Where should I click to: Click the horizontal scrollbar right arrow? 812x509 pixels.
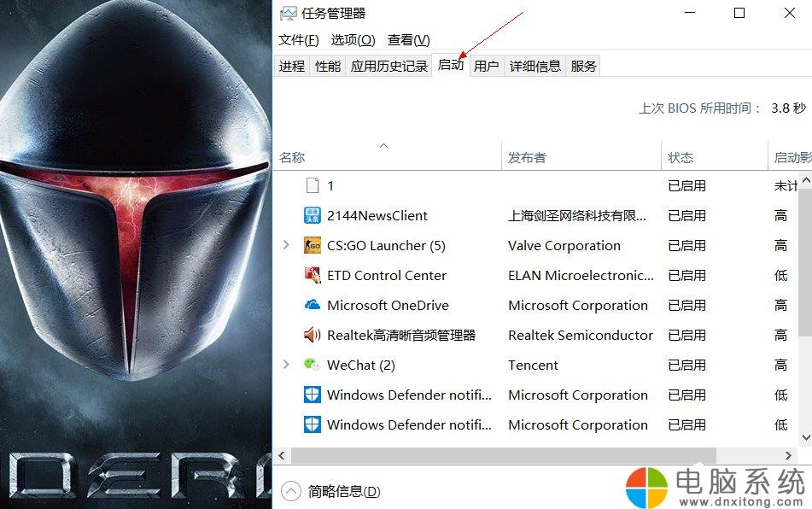coord(788,456)
